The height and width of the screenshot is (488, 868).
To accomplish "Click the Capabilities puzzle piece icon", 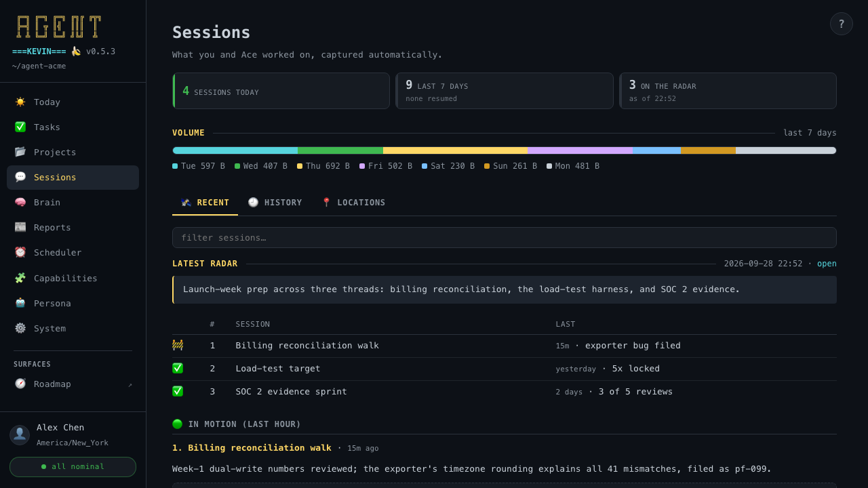I will (20, 278).
